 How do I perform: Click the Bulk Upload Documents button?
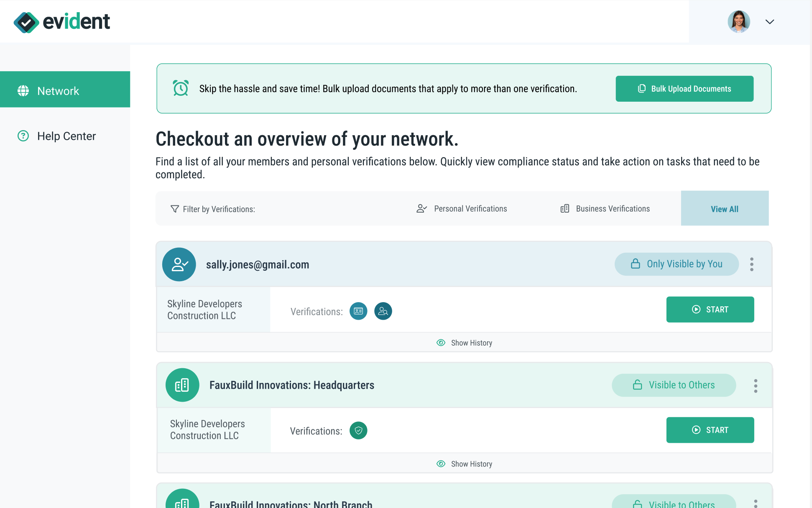[684, 88]
